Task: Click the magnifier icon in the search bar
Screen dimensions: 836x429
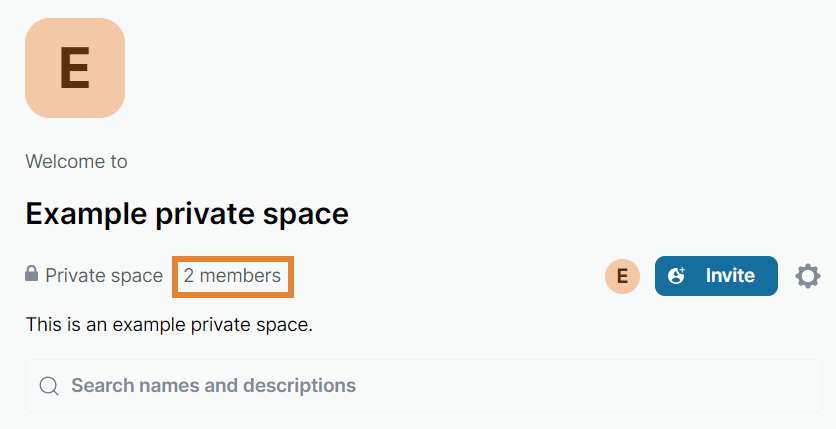Action: click(48, 386)
